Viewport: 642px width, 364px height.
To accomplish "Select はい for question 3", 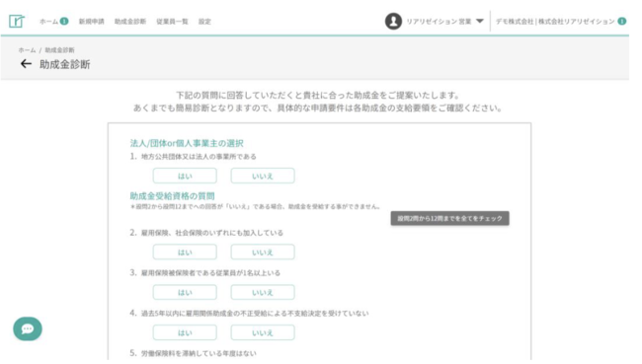I will (185, 292).
